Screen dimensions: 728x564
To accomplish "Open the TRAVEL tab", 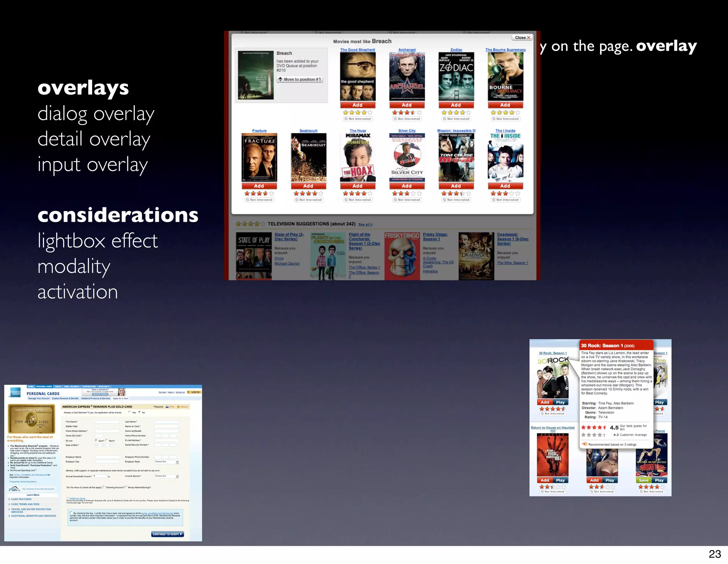I will click(x=58, y=386).
